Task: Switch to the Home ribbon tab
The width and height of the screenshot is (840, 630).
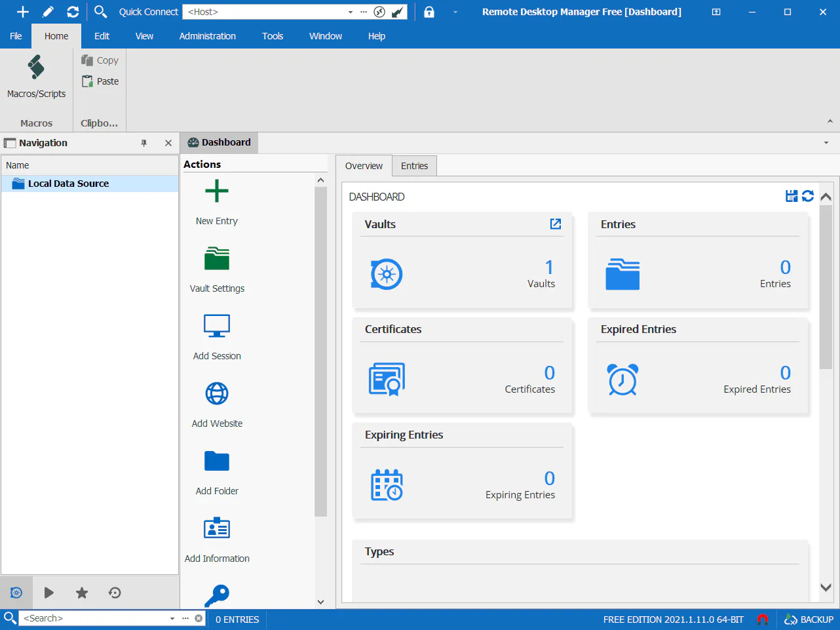Action: [x=56, y=36]
